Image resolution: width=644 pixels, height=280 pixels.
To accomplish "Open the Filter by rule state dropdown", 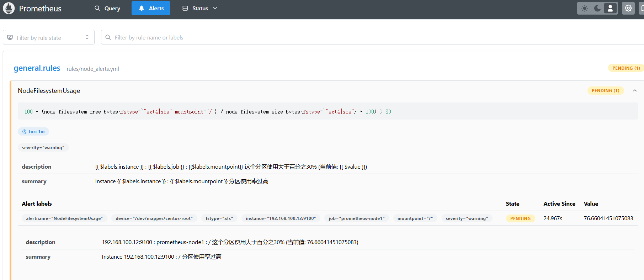I will click(49, 37).
